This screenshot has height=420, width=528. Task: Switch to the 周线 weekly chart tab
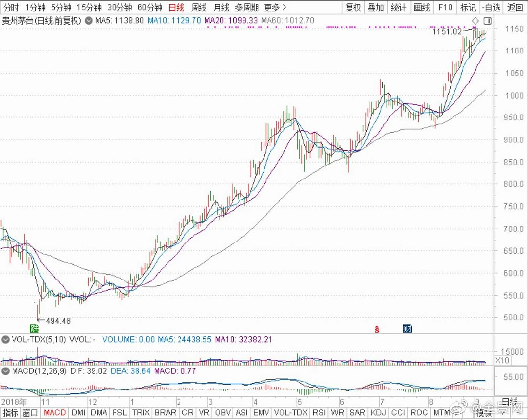click(199, 7)
